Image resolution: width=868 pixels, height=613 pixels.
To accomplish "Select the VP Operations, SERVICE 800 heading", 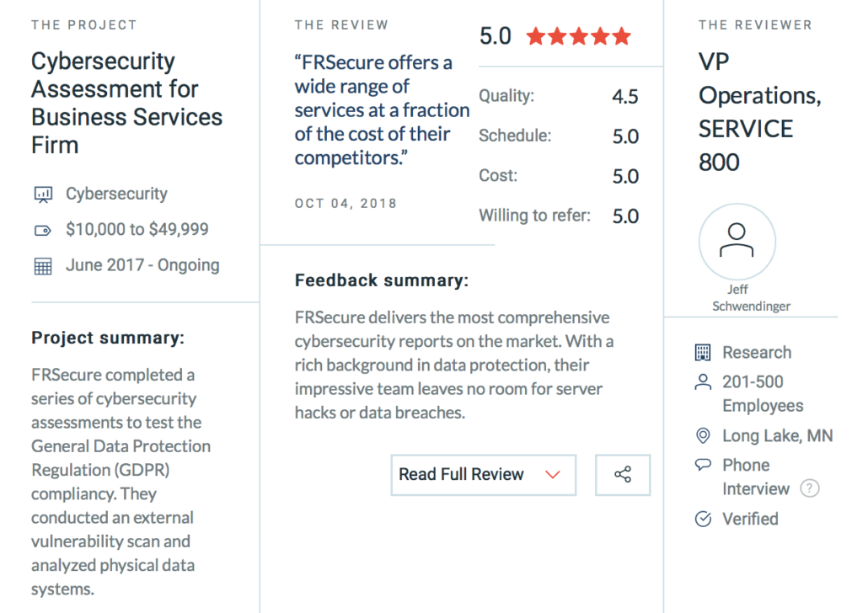I will pos(759,112).
